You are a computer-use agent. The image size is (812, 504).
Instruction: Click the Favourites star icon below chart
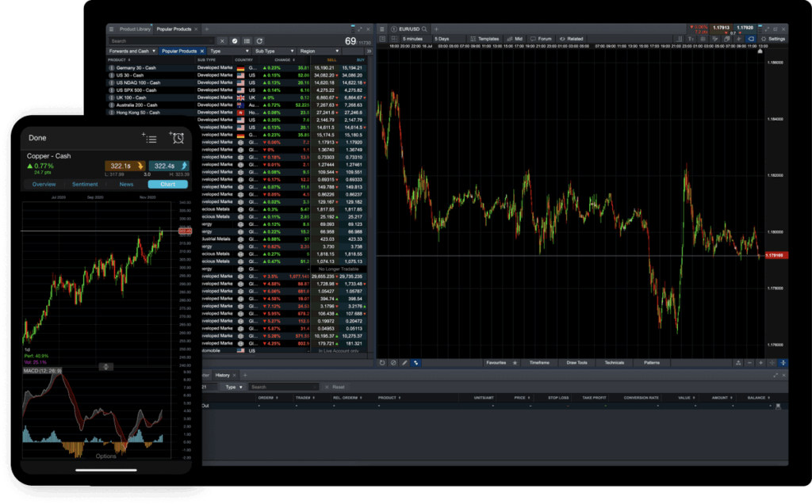click(515, 362)
